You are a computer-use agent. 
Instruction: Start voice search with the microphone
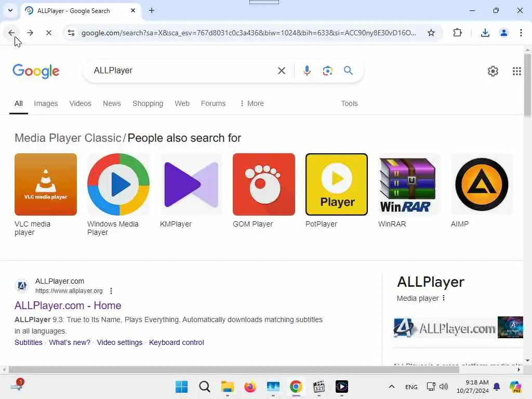click(307, 71)
